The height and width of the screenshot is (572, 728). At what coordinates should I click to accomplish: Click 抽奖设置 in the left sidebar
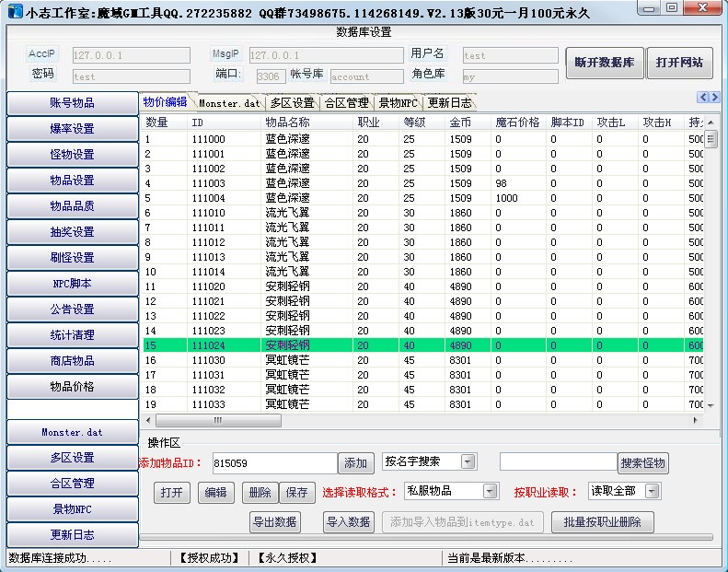point(72,232)
